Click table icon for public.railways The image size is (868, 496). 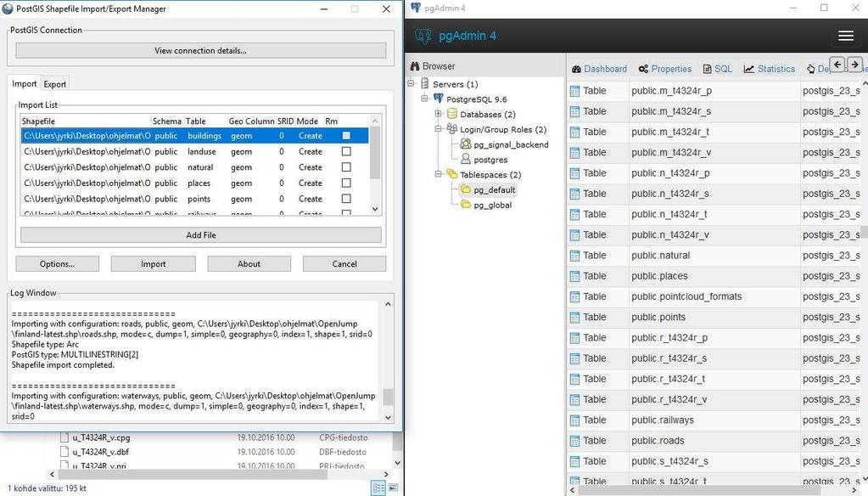coord(574,420)
